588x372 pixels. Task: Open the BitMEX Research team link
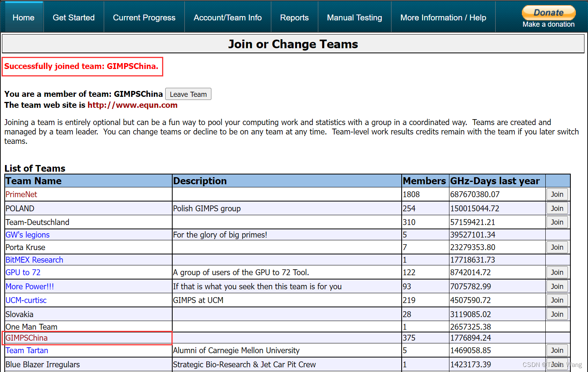(x=34, y=260)
